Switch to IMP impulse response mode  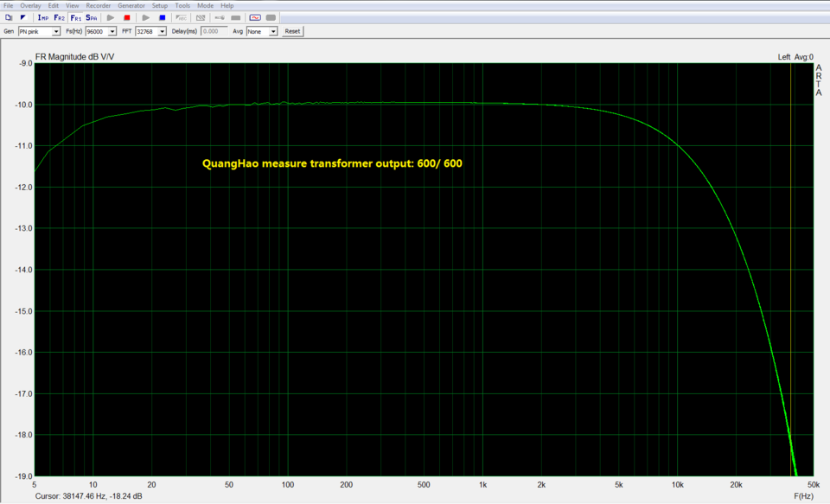click(43, 17)
